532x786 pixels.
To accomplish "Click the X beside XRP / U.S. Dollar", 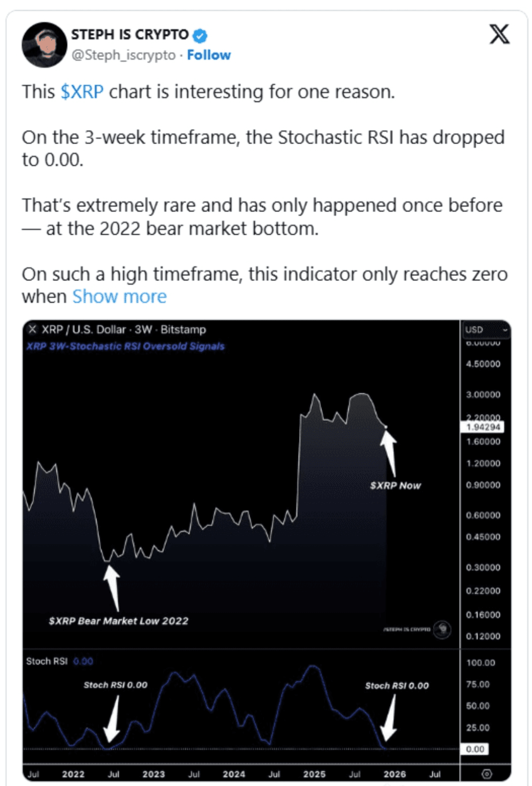I will click(x=33, y=330).
